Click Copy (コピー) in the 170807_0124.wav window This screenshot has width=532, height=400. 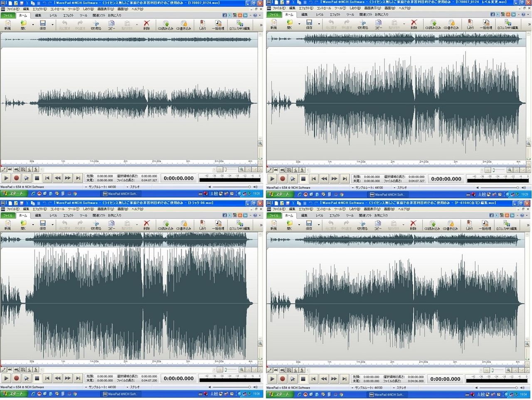click(111, 25)
